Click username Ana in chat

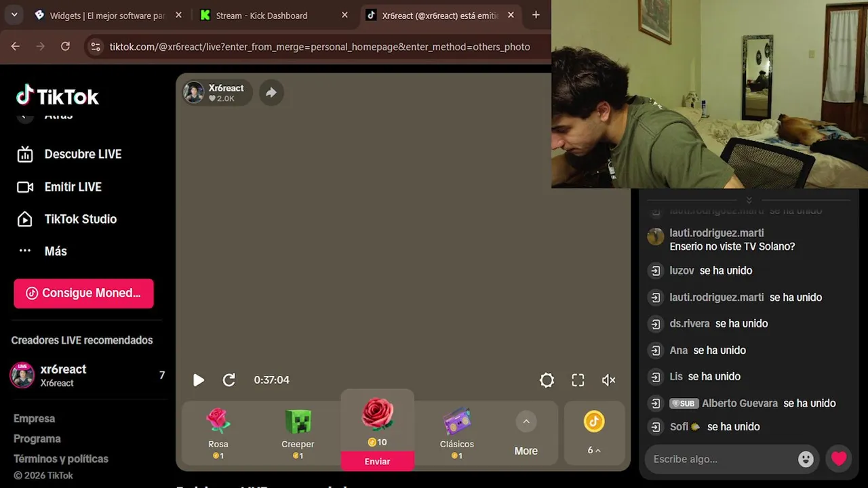click(679, 350)
